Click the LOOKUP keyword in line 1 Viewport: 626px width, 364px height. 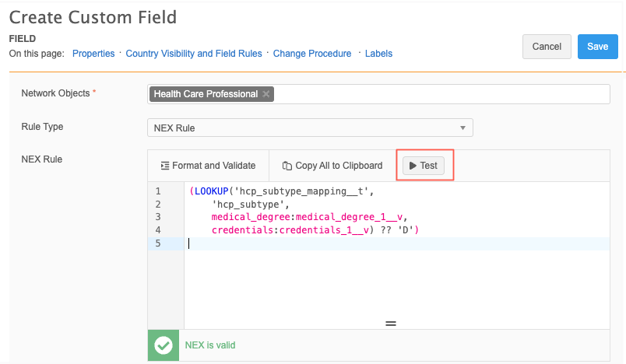pyautogui.click(x=212, y=191)
